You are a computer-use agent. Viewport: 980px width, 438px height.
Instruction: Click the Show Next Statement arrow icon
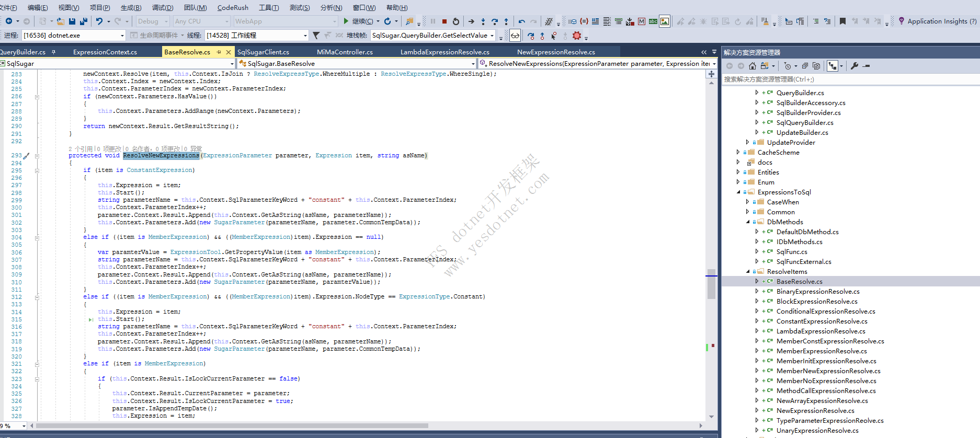click(471, 21)
